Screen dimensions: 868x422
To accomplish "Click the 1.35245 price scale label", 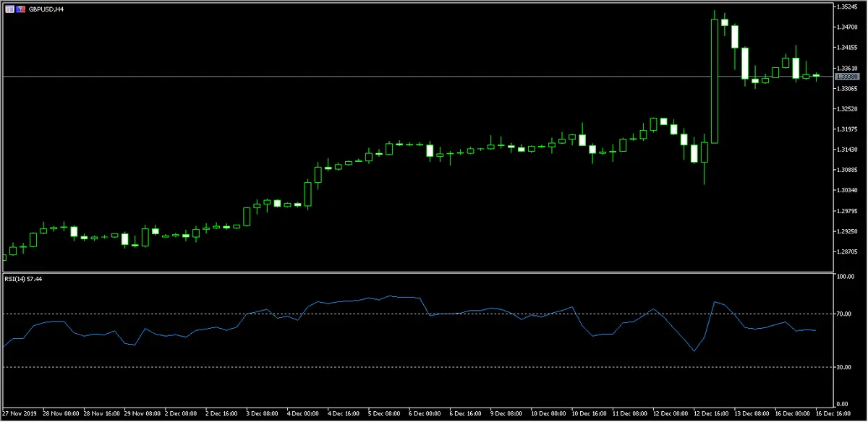I will (847, 7).
